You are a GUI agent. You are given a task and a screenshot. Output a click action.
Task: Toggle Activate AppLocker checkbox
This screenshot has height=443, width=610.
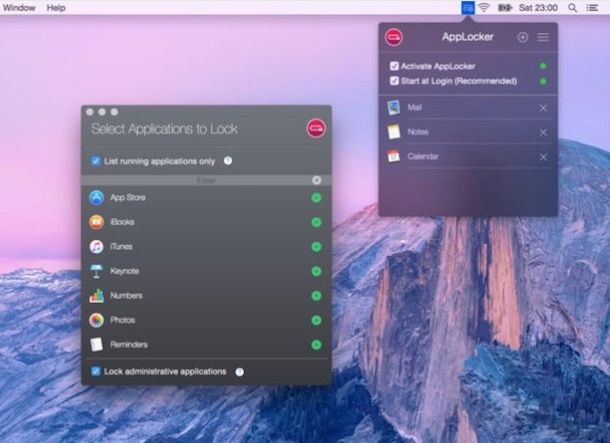point(394,66)
